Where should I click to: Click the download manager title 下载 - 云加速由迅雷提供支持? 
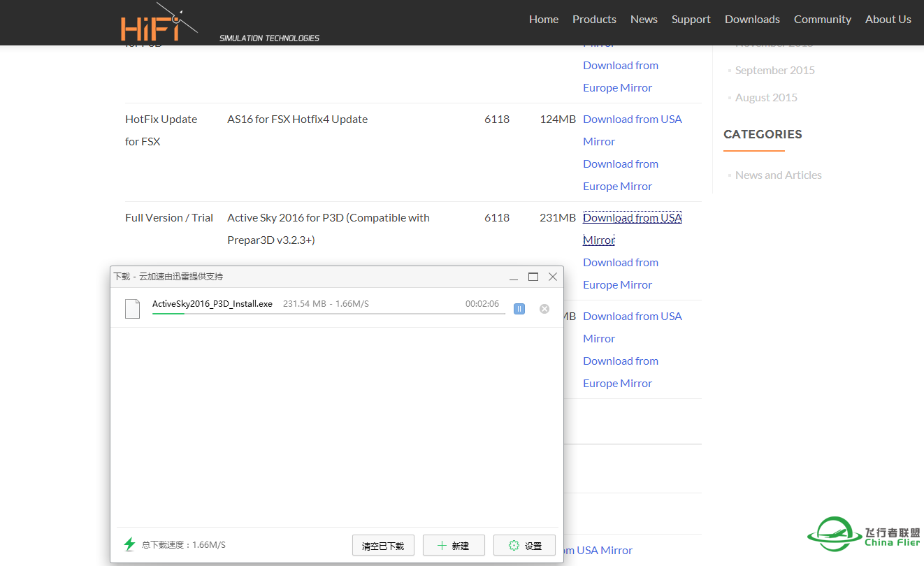pos(168,277)
